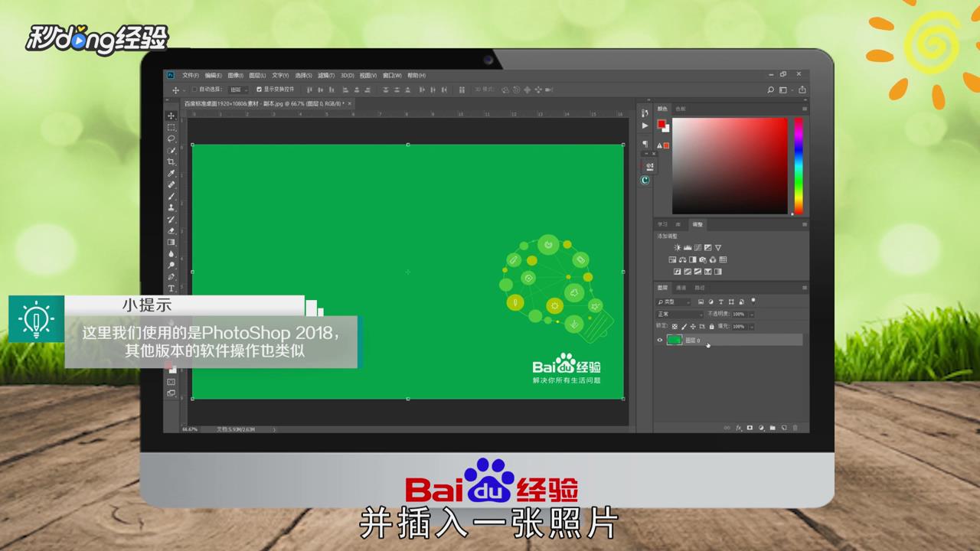The height and width of the screenshot is (551, 980).
Task: Create a new group folder
Action: point(772,428)
